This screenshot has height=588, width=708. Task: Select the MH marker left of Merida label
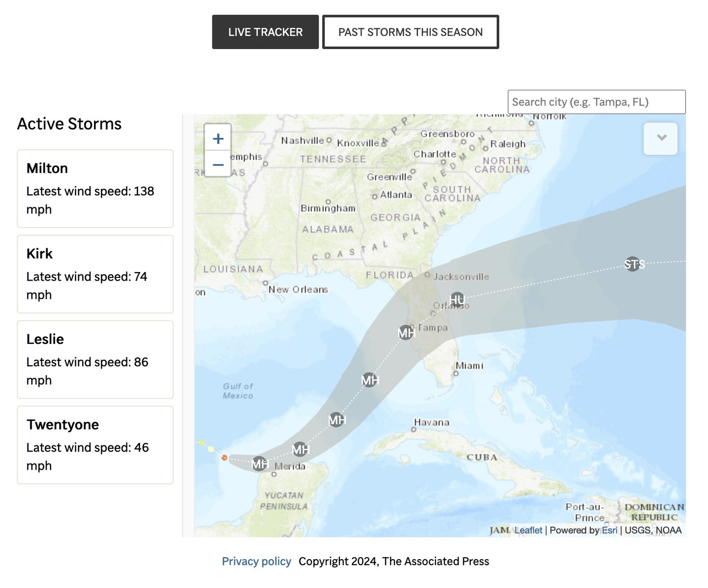tap(259, 463)
